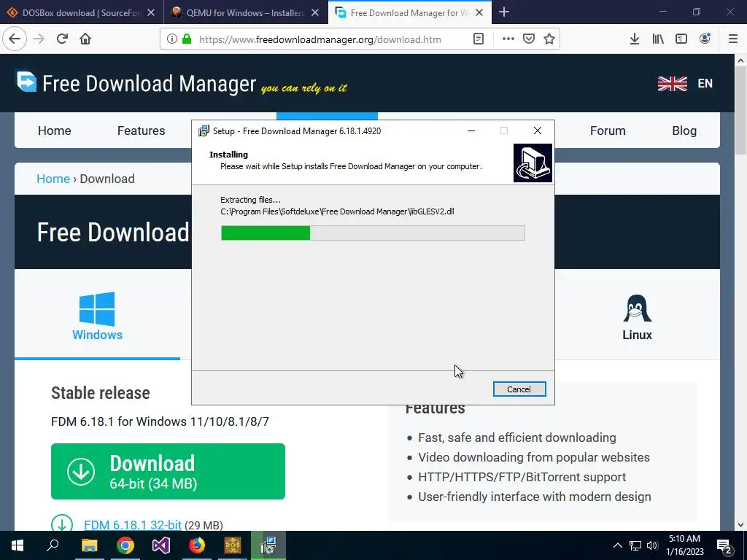Click the network tray icon
This screenshot has width=747, height=560.
(x=635, y=545)
